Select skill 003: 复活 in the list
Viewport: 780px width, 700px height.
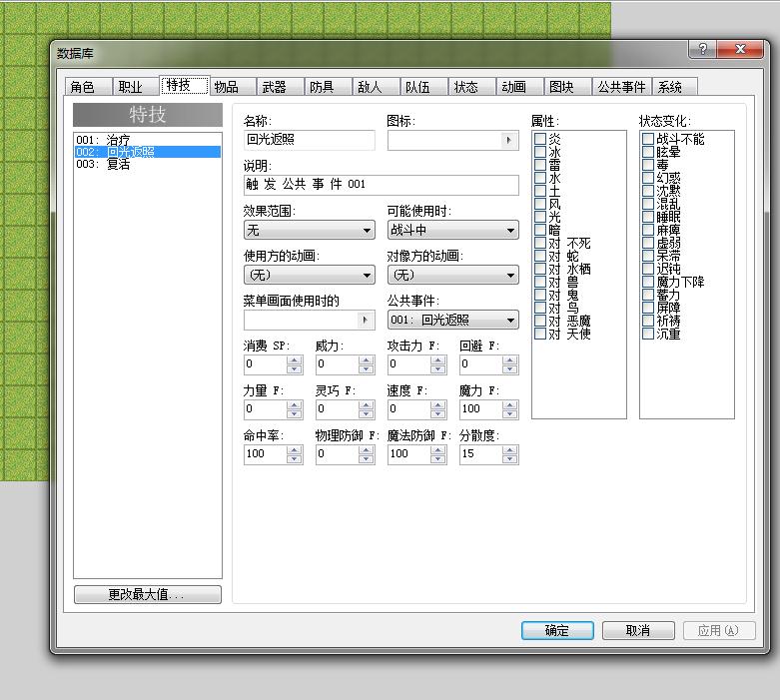[x=147, y=164]
